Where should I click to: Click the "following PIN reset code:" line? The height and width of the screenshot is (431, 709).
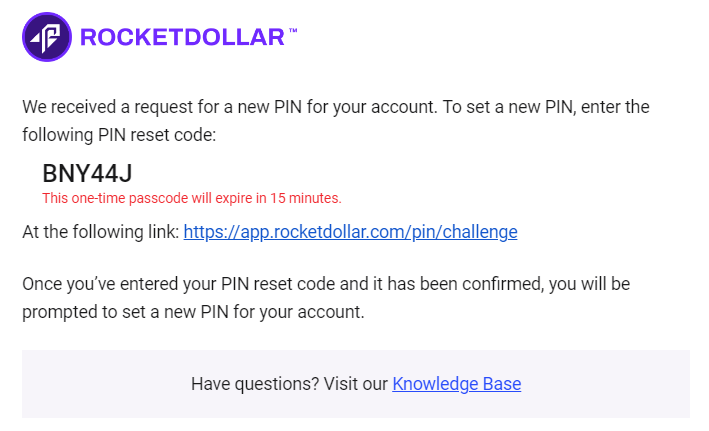tap(119, 132)
